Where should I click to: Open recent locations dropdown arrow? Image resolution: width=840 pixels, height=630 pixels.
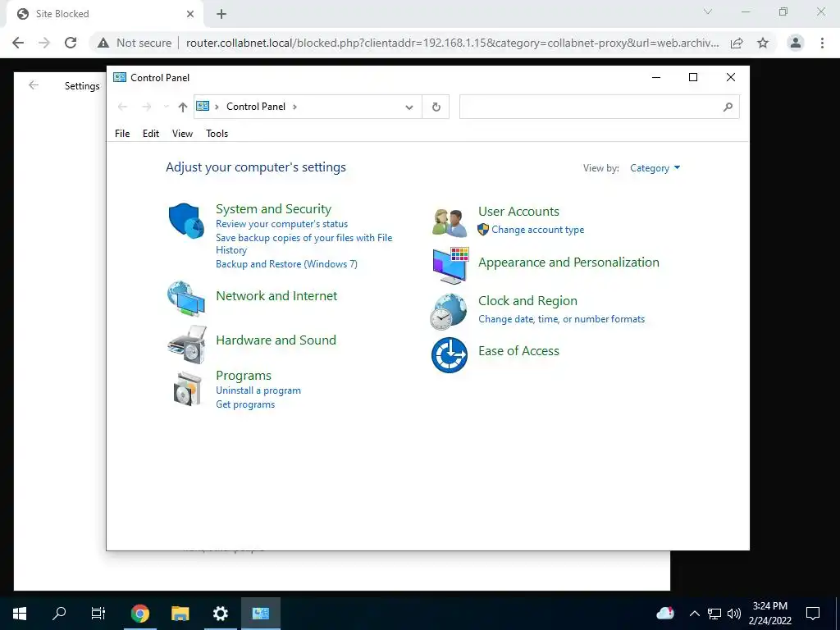pyautogui.click(x=166, y=107)
